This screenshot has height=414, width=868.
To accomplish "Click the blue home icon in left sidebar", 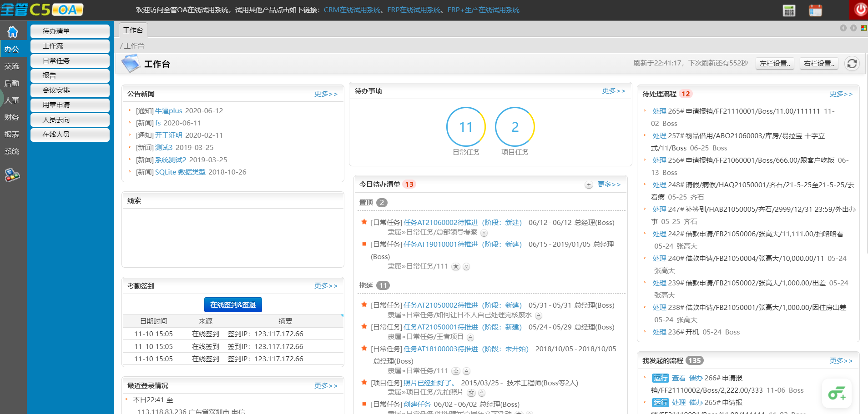I will tap(13, 31).
